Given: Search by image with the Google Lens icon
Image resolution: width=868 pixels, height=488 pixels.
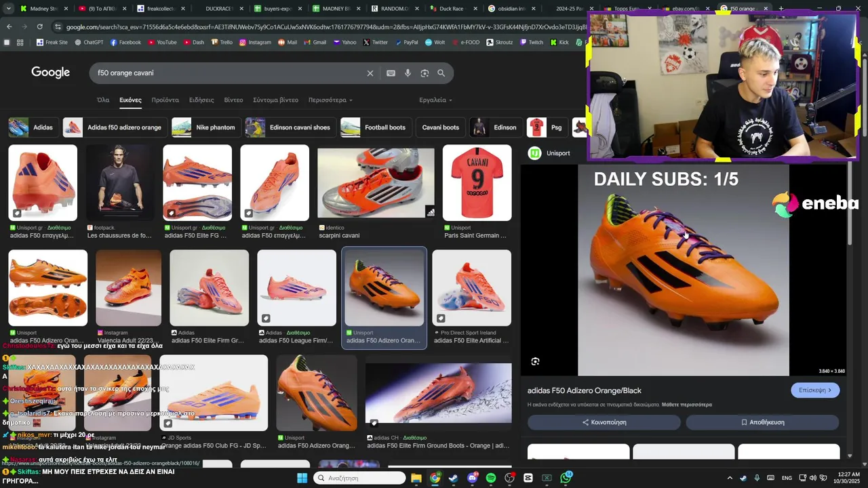Looking at the screenshot, I should (425, 73).
